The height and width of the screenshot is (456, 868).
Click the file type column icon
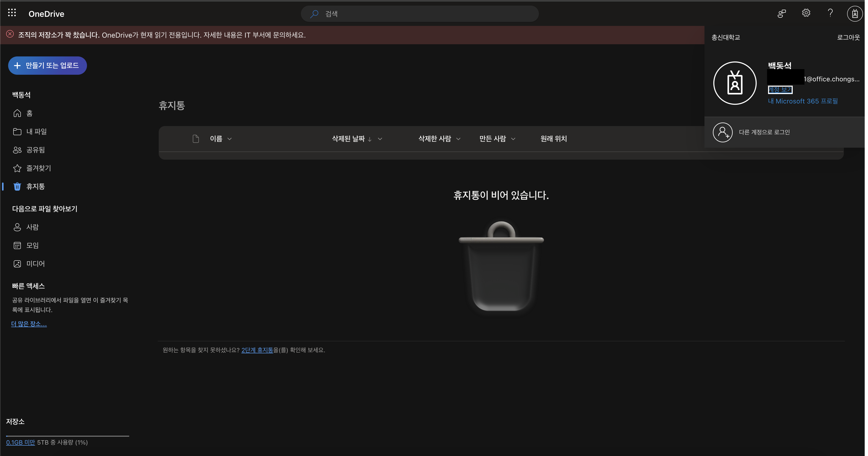196,139
